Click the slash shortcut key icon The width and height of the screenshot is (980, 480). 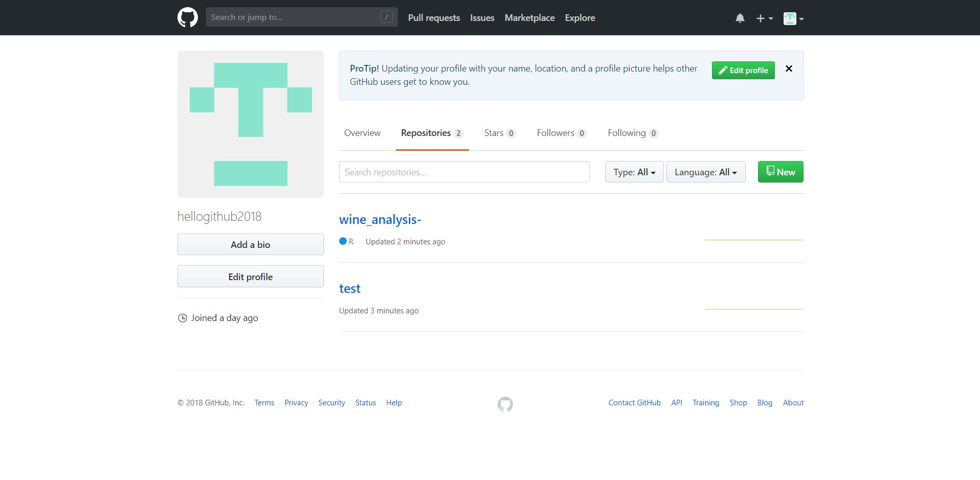coord(387,17)
